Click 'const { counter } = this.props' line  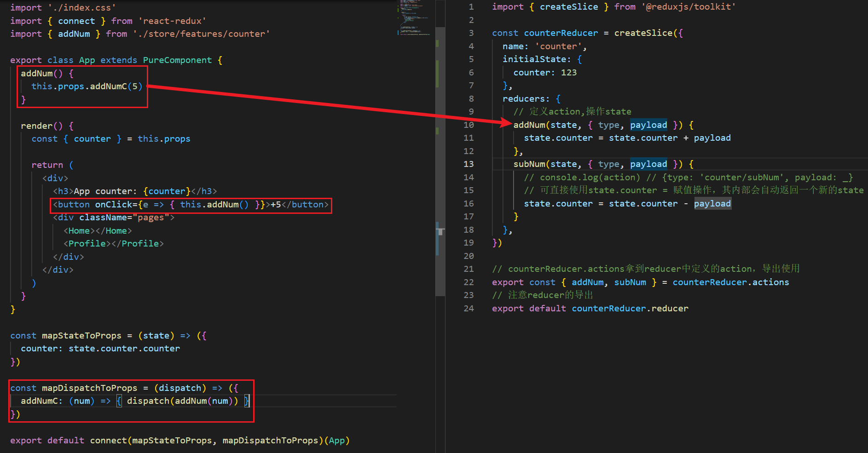pyautogui.click(x=111, y=139)
